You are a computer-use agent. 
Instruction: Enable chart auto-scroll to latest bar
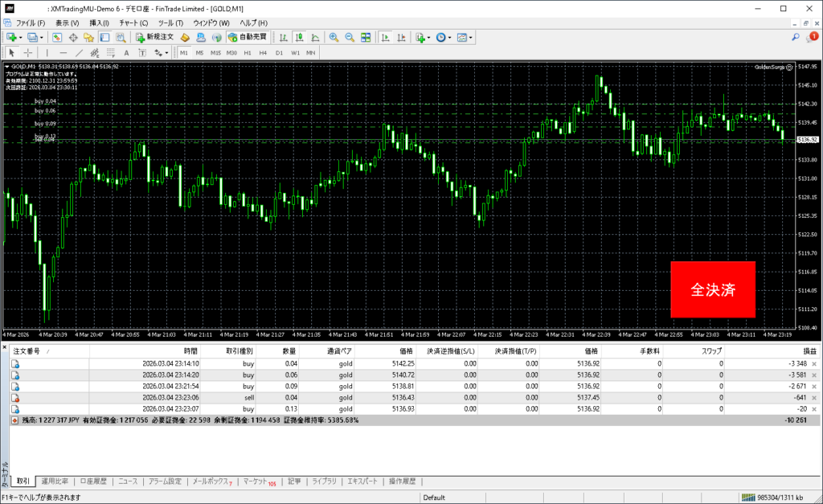pyautogui.click(x=386, y=37)
